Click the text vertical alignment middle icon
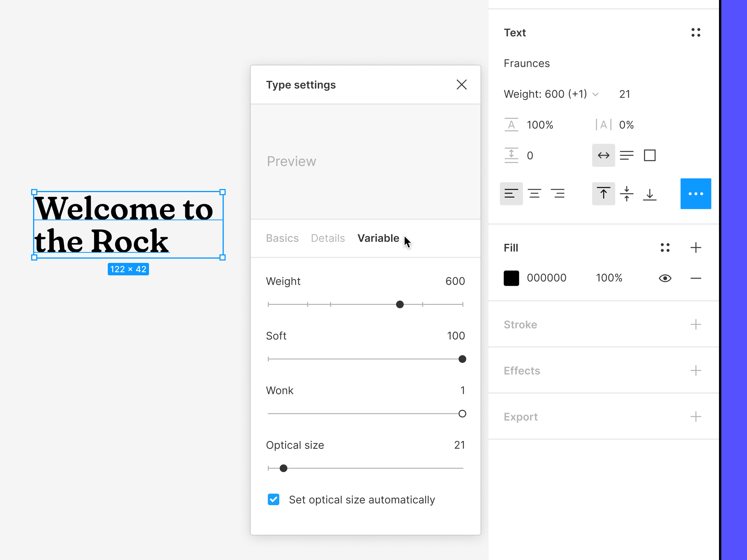Image resolution: width=747 pixels, height=560 pixels. [626, 194]
